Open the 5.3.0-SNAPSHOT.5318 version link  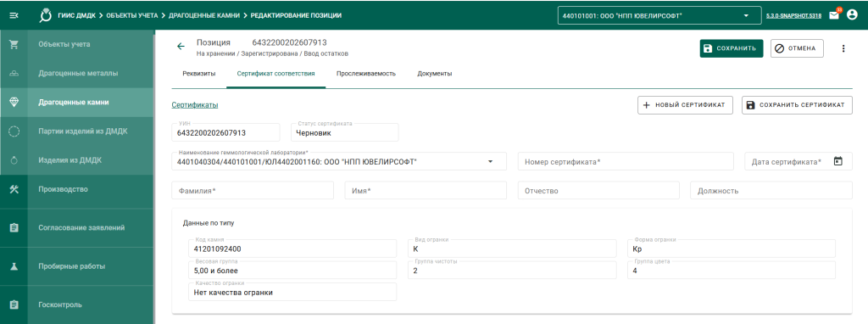point(793,16)
